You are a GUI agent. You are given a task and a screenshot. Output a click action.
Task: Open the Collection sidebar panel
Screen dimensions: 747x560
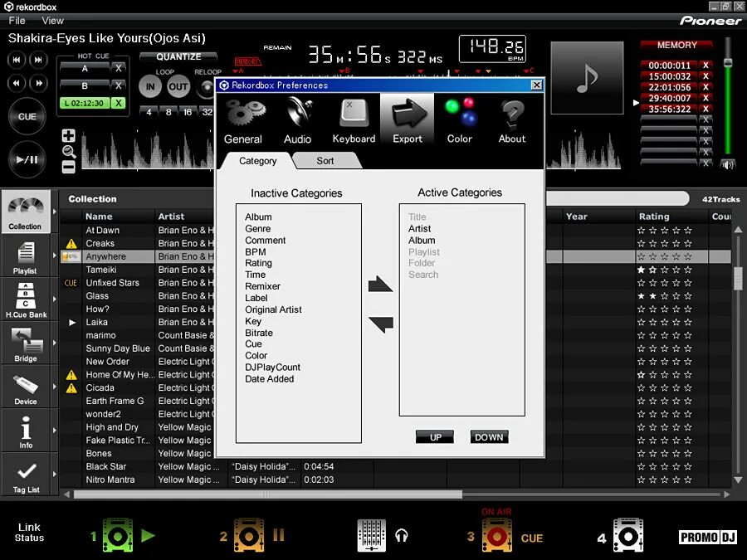[x=26, y=212]
